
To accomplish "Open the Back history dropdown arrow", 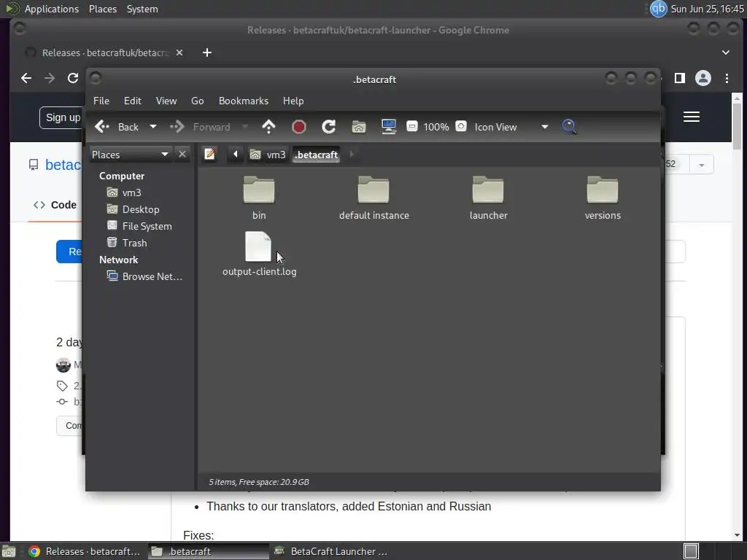I will pyautogui.click(x=153, y=127).
